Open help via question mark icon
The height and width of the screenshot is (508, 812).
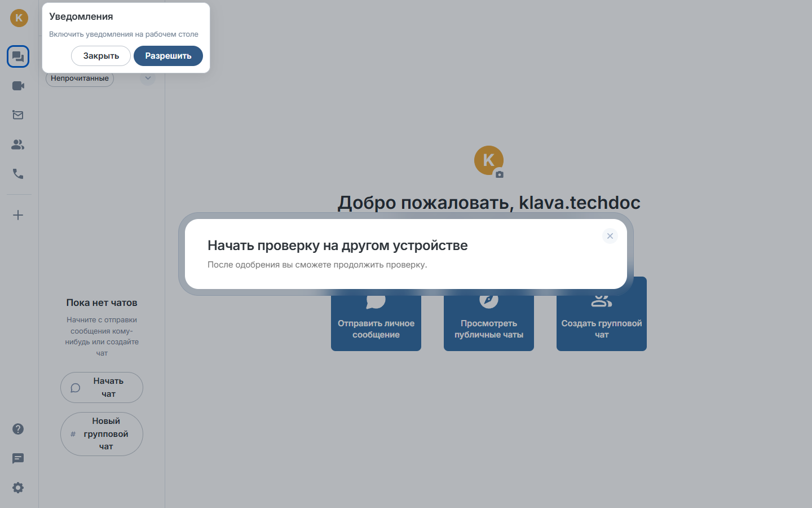[18, 429]
